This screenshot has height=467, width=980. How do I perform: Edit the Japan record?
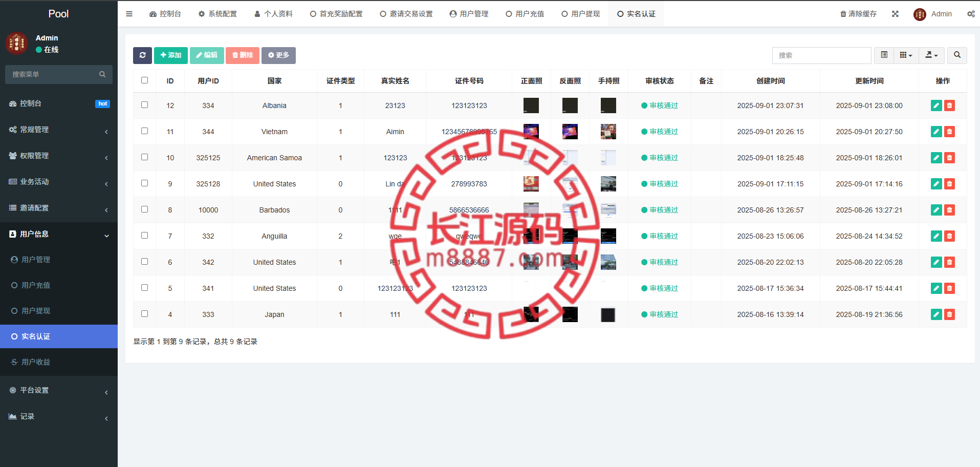[x=937, y=314]
